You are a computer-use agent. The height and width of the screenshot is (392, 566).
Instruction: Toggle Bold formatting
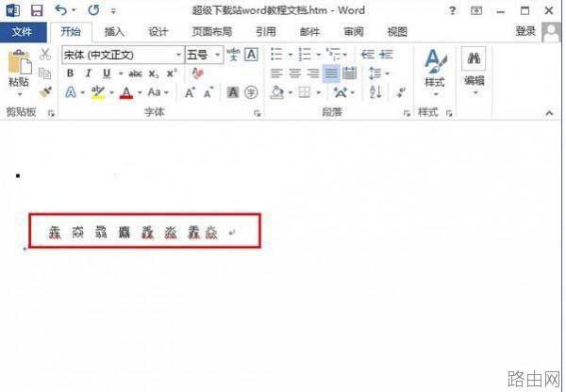pyautogui.click(x=70, y=73)
